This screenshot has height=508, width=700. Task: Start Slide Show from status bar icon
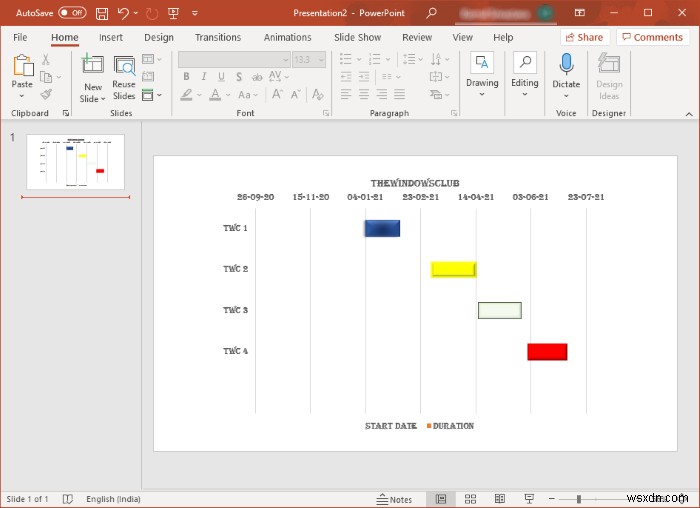529,498
